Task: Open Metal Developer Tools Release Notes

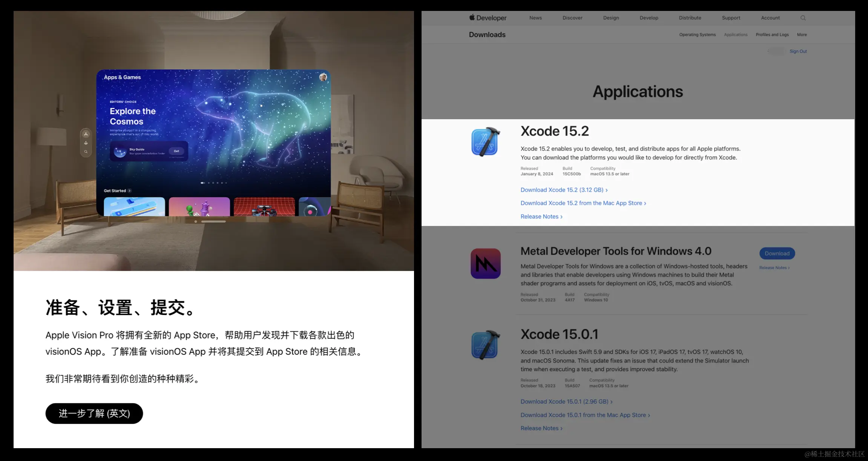Action: 774,268
